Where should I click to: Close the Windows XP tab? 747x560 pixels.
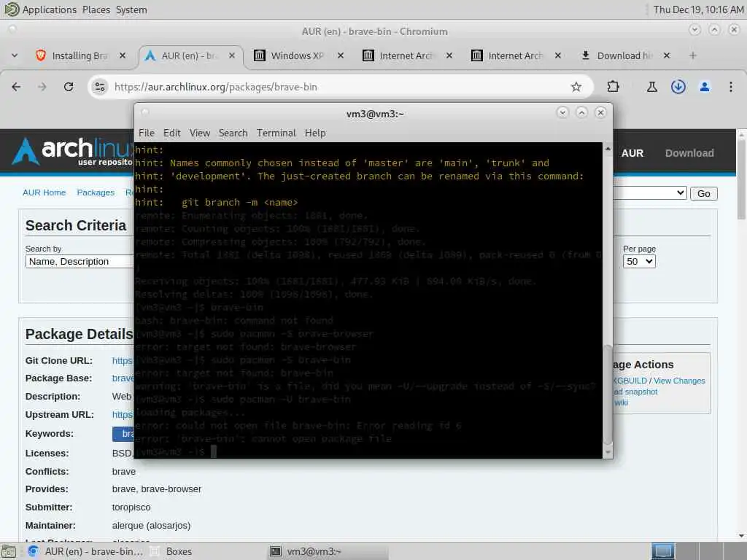[340, 55]
